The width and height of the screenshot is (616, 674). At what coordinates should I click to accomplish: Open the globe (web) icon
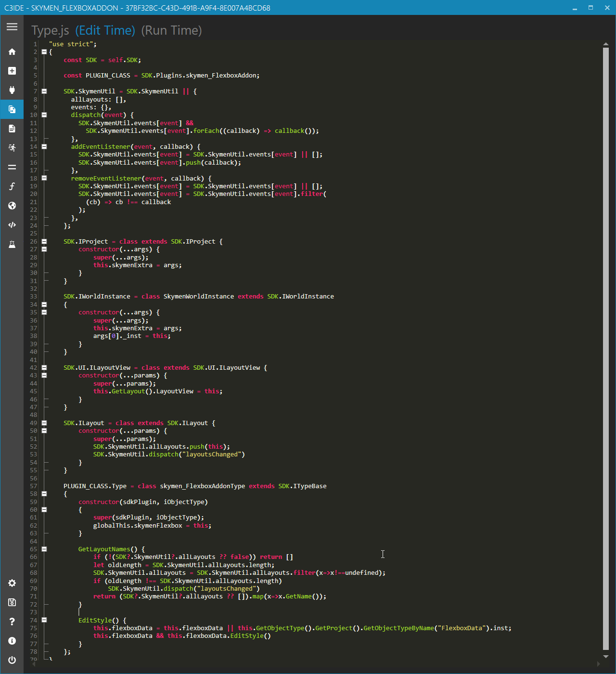click(12, 206)
